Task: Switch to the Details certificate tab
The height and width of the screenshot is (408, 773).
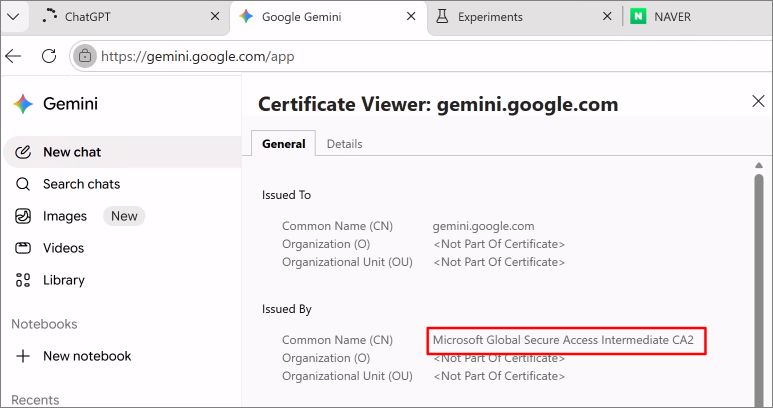Action: tap(345, 144)
